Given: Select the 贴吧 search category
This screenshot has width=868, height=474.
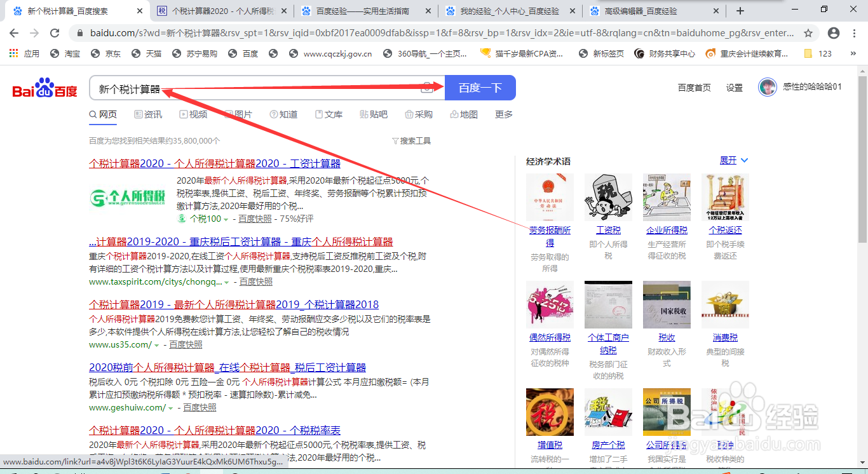Looking at the screenshot, I should 374,114.
